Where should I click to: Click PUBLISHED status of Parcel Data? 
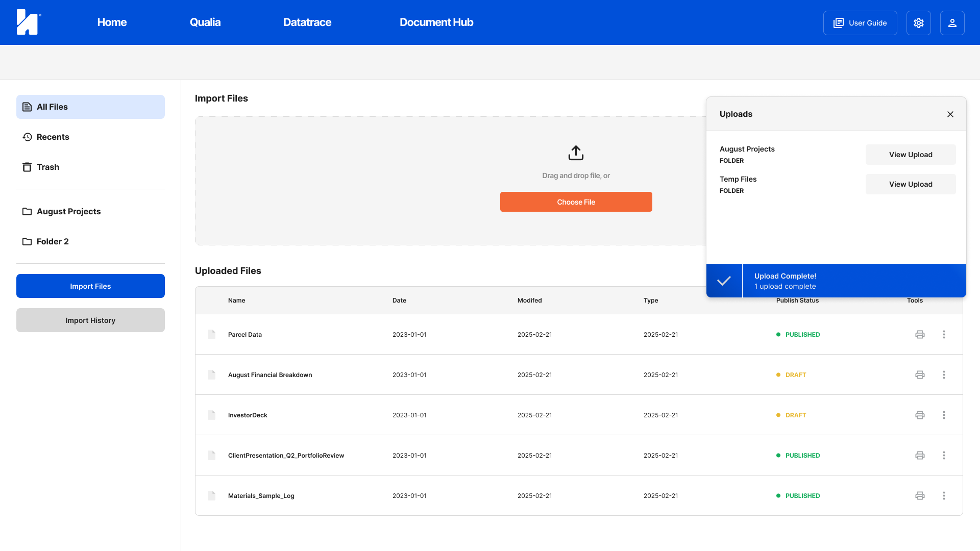tap(798, 335)
